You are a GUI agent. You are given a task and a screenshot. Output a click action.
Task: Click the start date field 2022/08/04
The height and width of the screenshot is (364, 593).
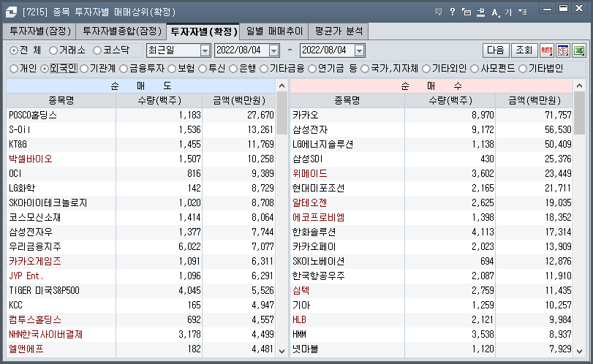click(x=242, y=50)
